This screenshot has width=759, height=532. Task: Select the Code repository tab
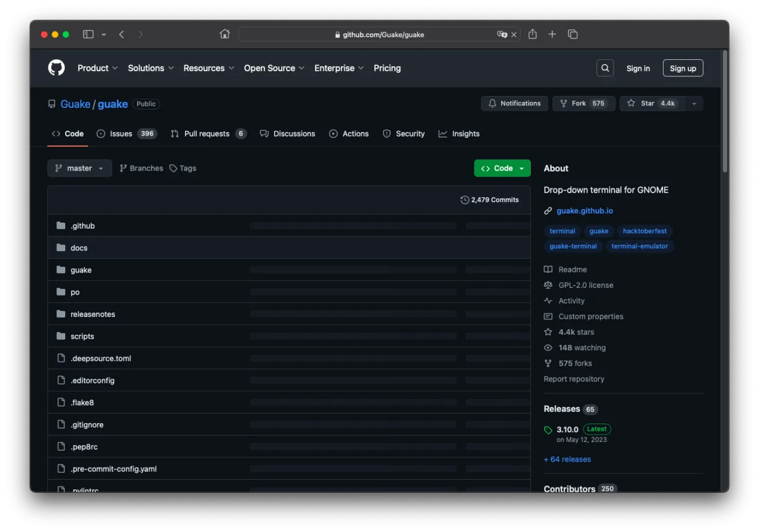(68, 134)
